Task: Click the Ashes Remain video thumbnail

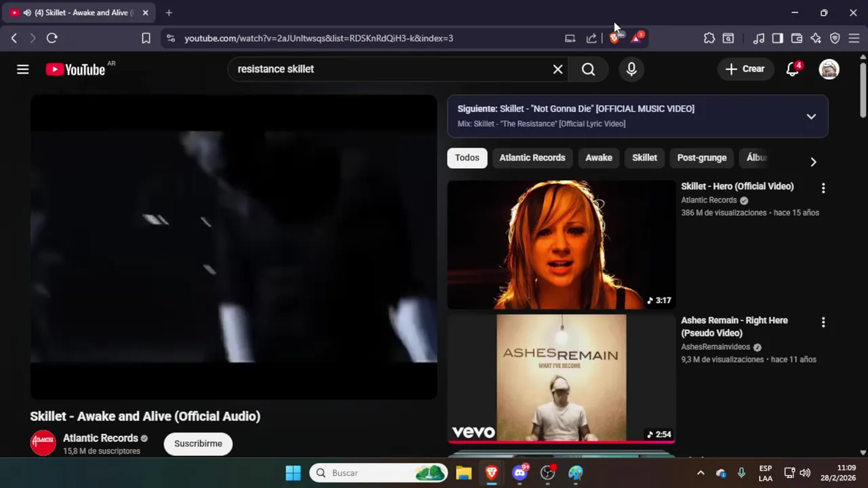Action: [561, 378]
